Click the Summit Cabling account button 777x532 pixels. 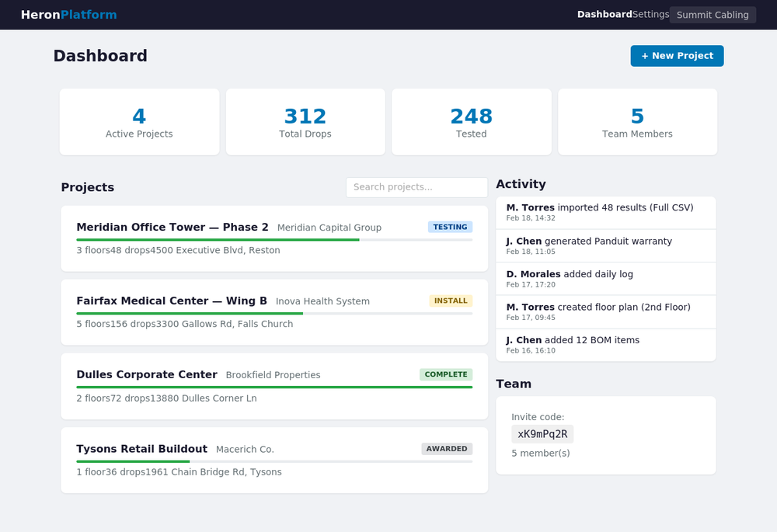(712, 14)
